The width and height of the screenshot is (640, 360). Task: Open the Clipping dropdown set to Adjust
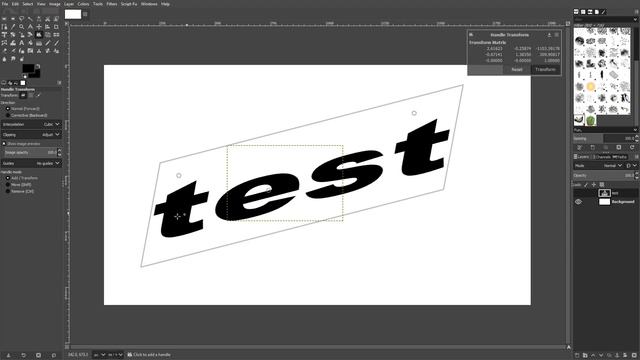31,134
